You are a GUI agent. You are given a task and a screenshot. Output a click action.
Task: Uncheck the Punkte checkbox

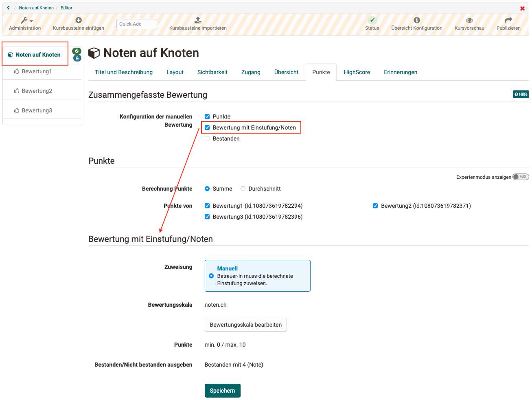(207, 116)
